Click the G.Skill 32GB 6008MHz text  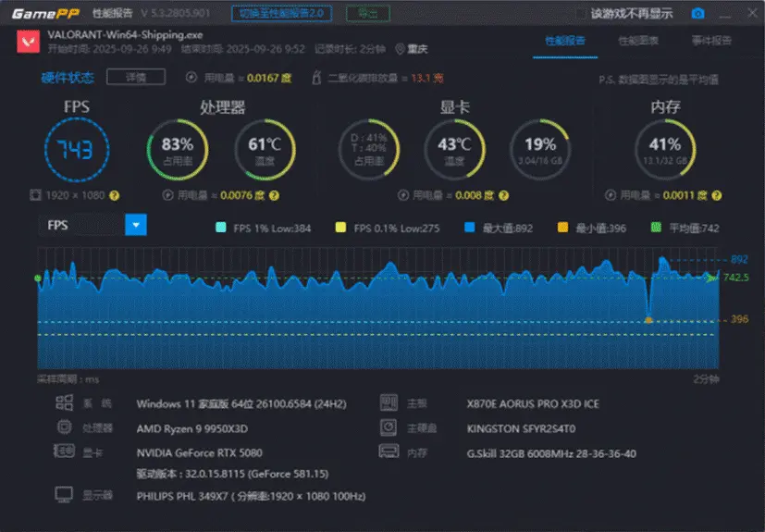551,454
